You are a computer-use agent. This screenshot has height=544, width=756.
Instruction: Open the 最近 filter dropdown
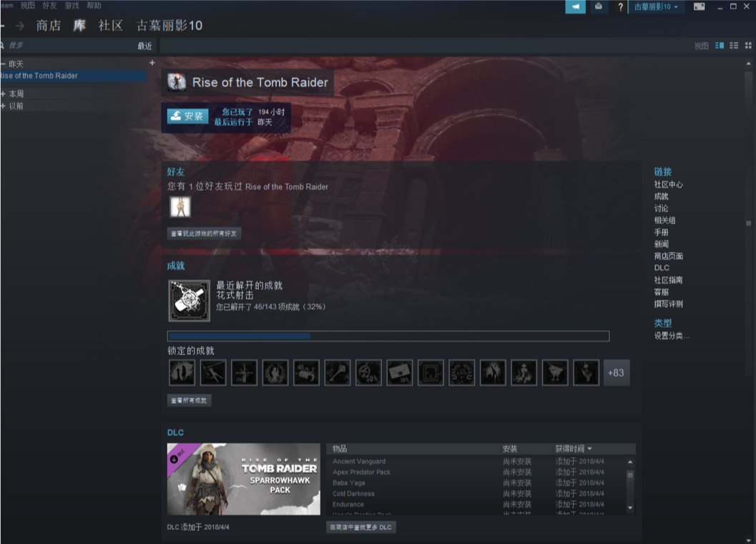tap(144, 46)
